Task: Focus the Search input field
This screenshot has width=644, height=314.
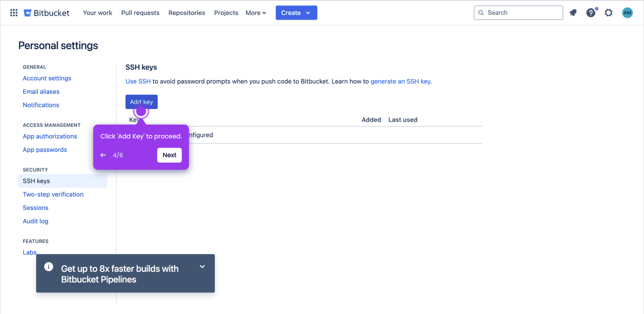Action: [x=518, y=13]
